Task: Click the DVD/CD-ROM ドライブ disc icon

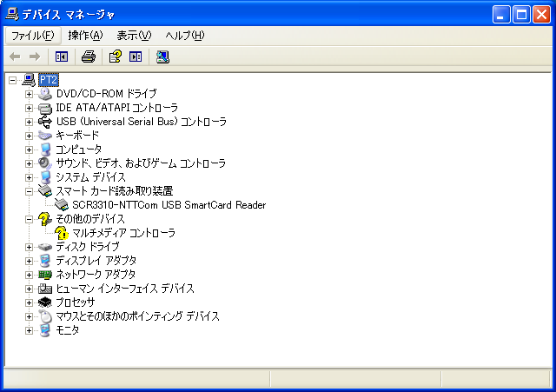Action: coord(45,94)
